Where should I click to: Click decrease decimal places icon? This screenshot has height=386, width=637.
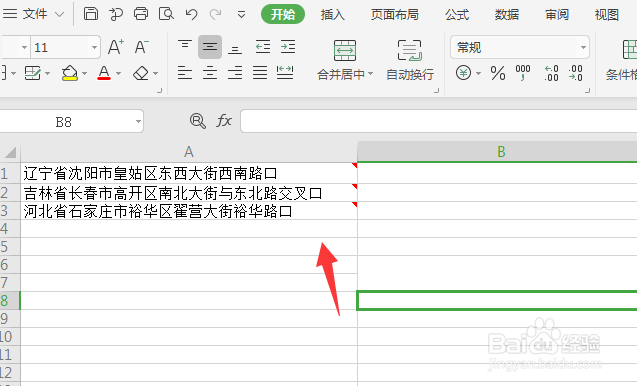click(x=576, y=73)
